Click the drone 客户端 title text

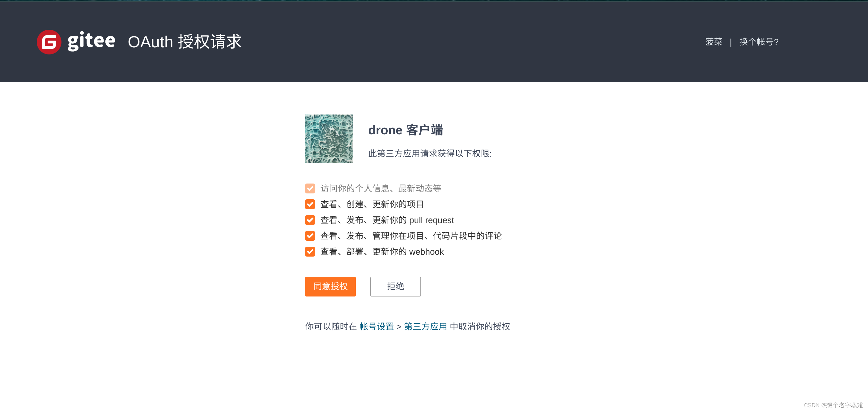point(405,130)
